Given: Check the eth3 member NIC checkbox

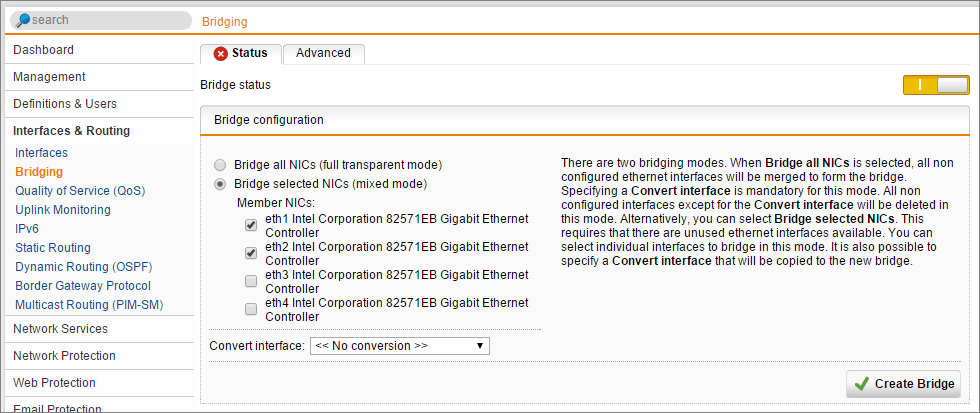Looking at the screenshot, I should pos(251,282).
